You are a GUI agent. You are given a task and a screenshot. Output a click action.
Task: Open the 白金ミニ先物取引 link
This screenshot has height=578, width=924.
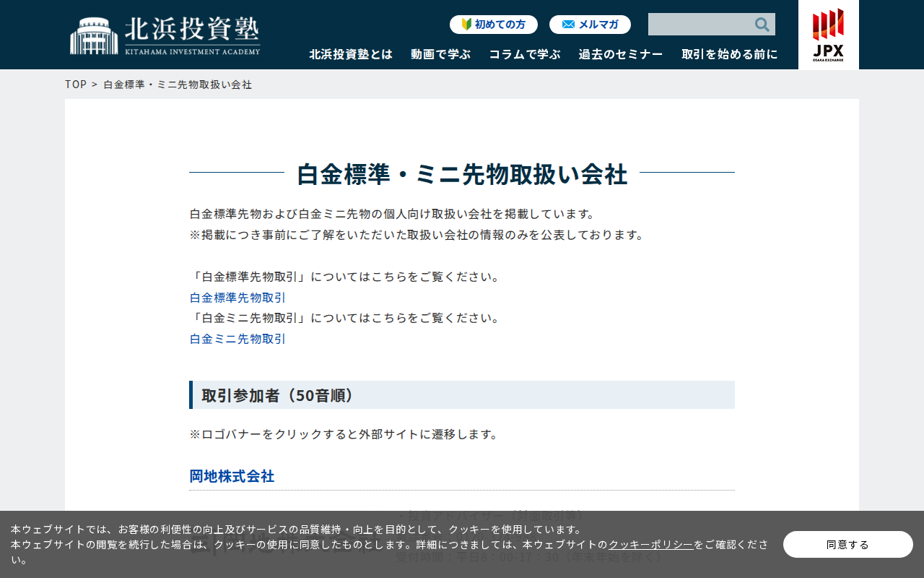238,339
